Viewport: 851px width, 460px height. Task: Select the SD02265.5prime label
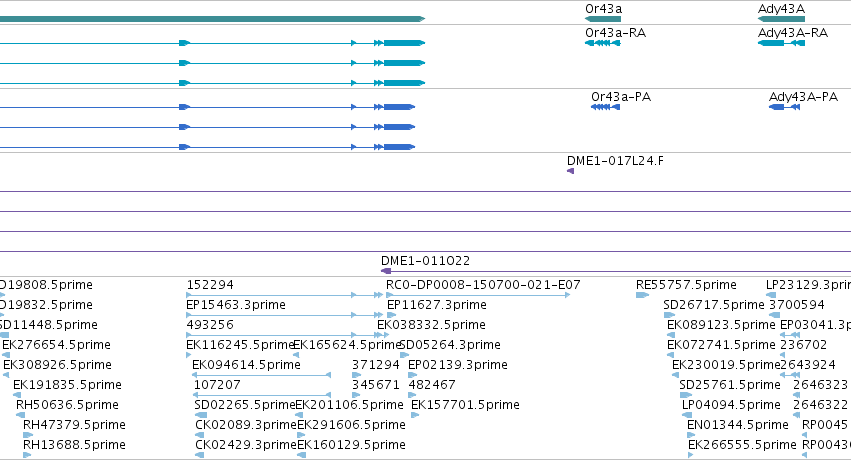(x=244, y=405)
